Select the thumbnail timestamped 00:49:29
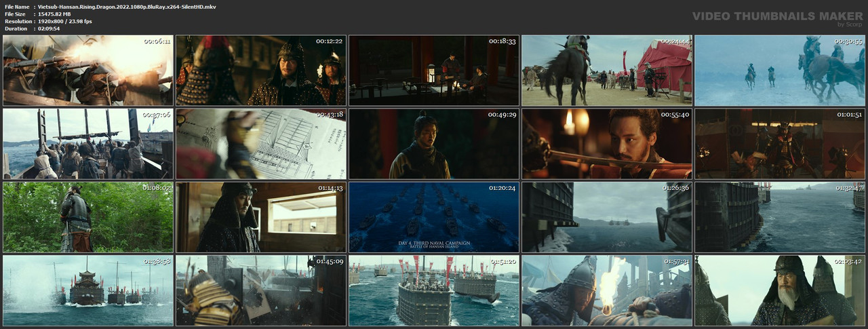Image resolution: width=868 pixels, height=329 pixels. (x=434, y=144)
